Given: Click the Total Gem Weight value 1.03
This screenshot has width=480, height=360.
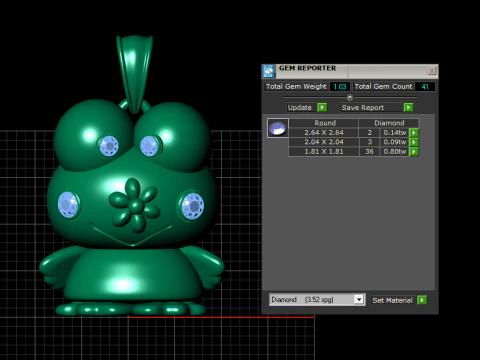Looking at the screenshot, I should pyautogui.click(x=340, y=87).
